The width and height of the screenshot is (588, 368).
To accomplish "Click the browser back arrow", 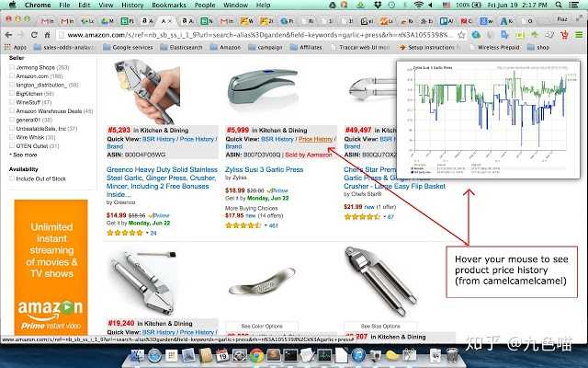I will (x=8, y=35).
